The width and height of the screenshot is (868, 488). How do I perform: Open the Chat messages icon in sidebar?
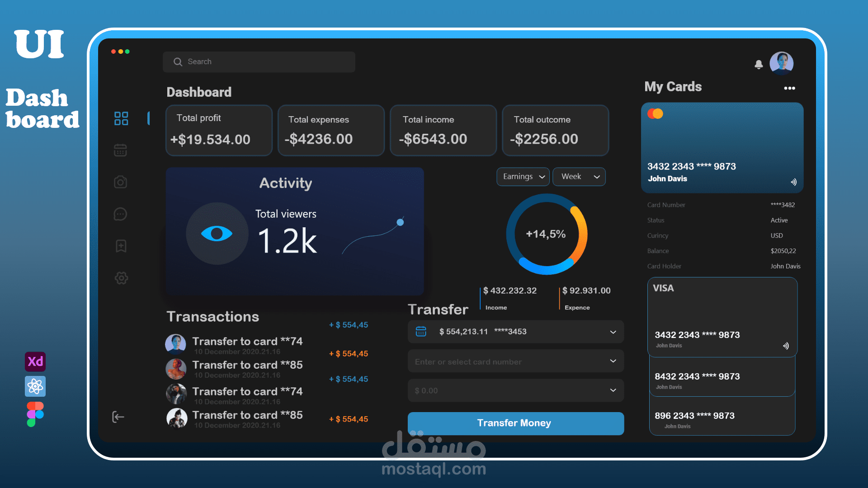120,214
